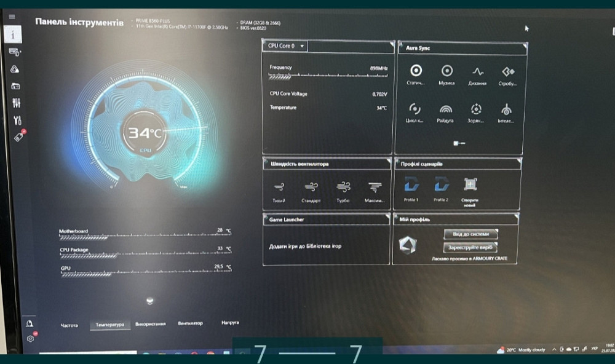Viewport: 615px width, 364px height.
Task: Click the Aura Sync page indicator slider
Action: point(459,143)
